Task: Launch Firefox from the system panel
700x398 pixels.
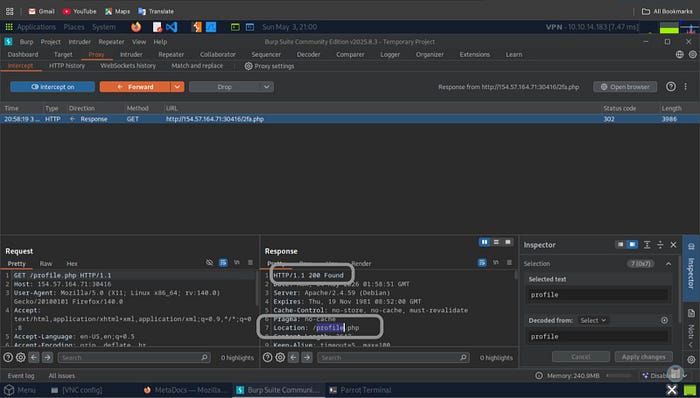Action: pos(136,27)
